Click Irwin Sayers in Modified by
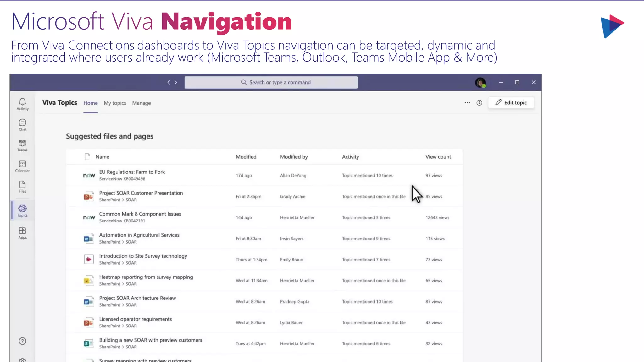Screen dimensions: 644x362 pyautogui.click(x=292, y=239)
